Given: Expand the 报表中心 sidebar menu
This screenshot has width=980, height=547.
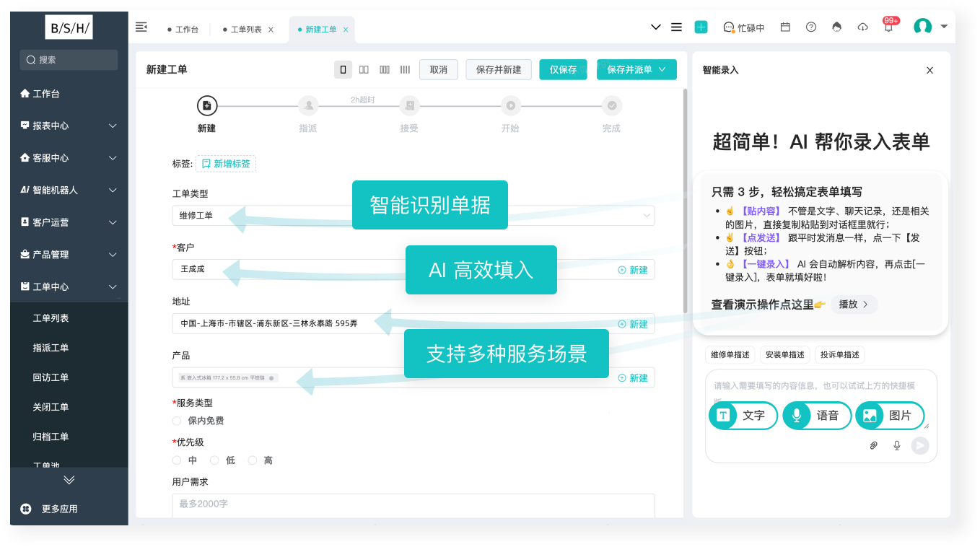Looking at the screenshot, I should pyautogui.click(x=69, y=126).
